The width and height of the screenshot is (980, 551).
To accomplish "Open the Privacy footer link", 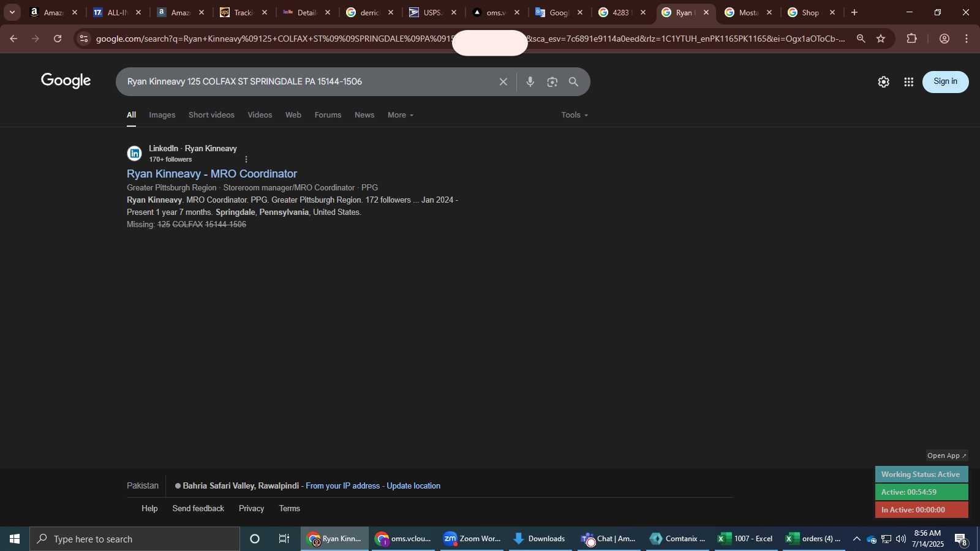I will [251, 509].
